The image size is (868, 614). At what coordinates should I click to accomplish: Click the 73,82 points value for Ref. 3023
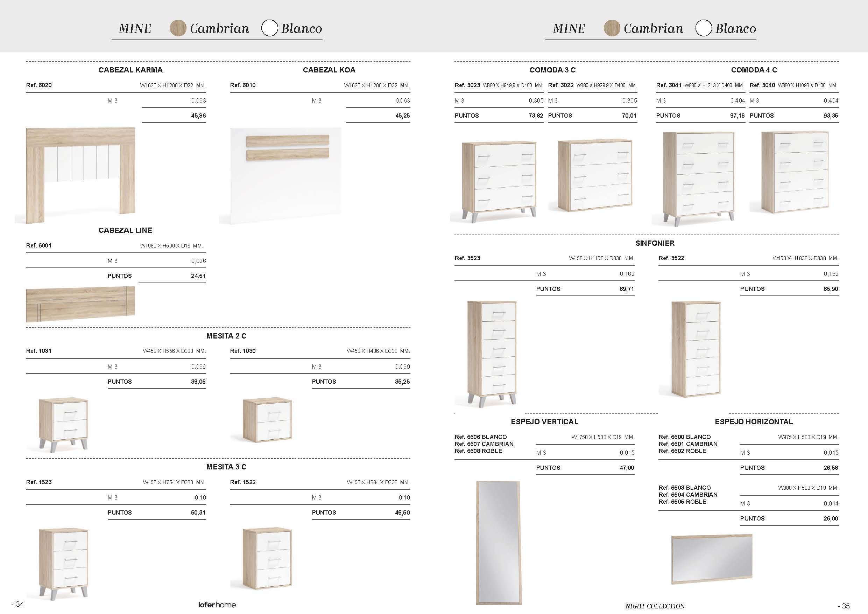(x=536, y=116)
